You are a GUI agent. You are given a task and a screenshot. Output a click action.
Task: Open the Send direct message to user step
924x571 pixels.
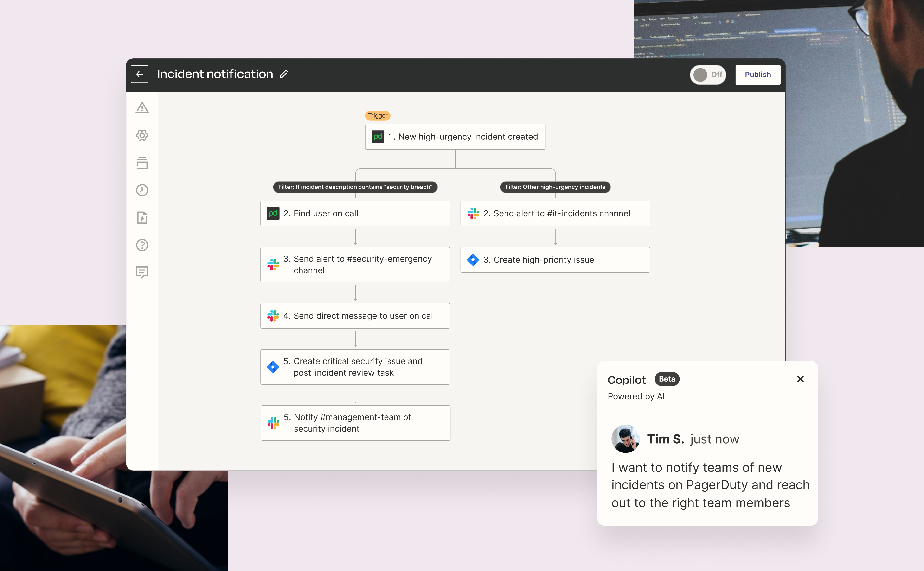(355, 316)
